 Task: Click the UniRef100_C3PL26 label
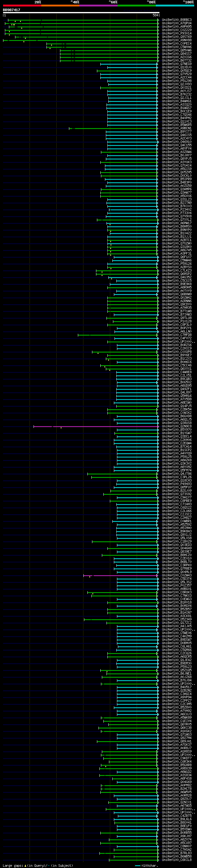tap(177, 477)
